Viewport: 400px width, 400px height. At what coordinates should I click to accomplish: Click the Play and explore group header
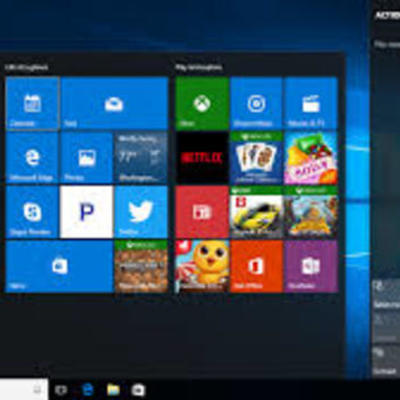pos(199,68)
